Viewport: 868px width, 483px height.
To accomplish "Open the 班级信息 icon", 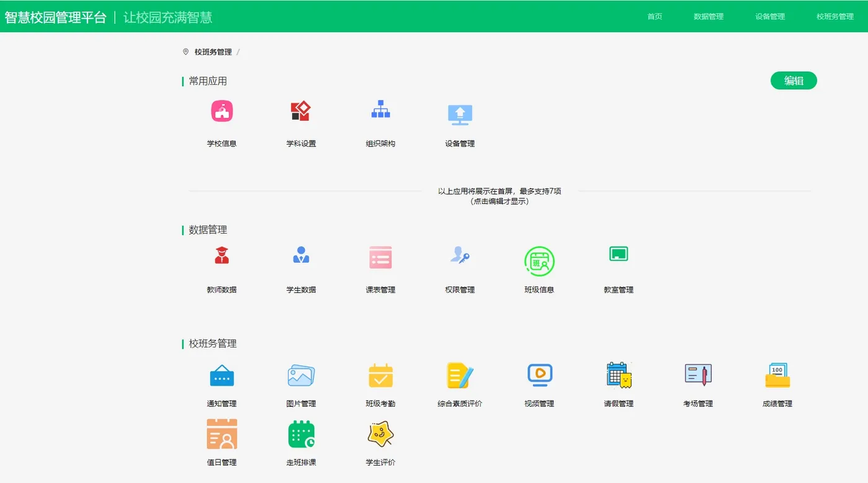I will (x=538, y=262).
